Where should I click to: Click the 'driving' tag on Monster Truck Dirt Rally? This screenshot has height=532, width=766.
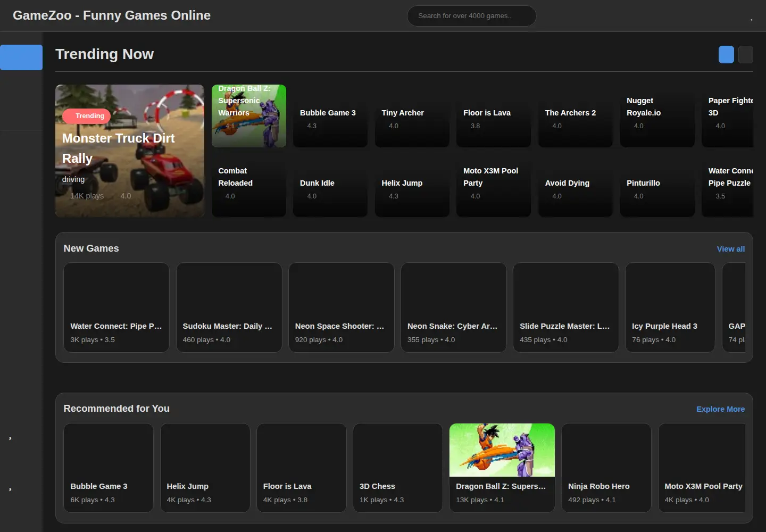point(73,179)
